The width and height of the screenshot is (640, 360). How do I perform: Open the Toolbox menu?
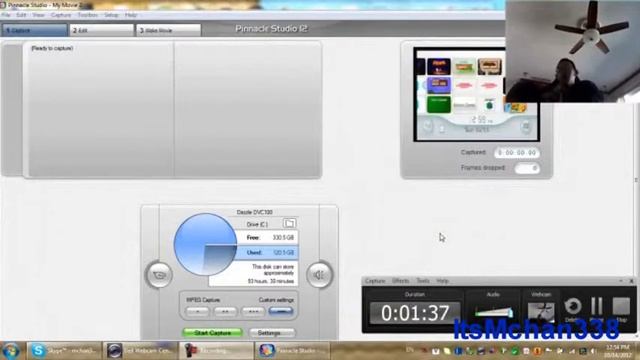click(88, 15)
